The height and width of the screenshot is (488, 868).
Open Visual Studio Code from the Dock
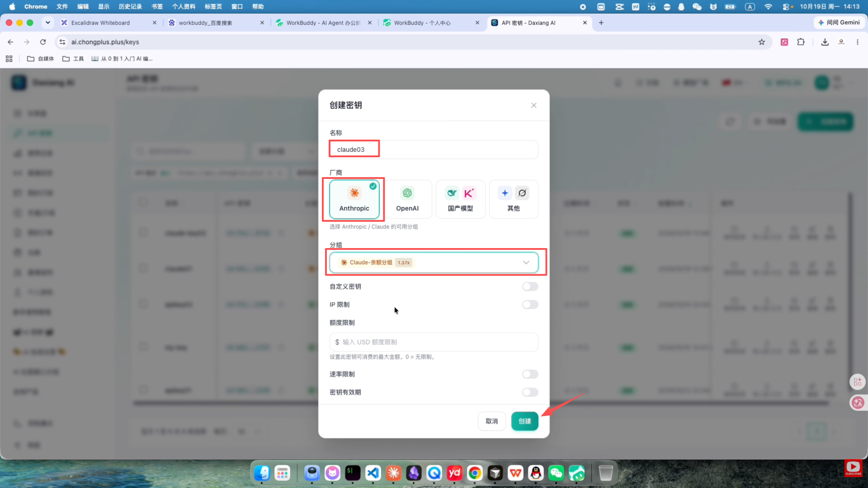pos(373,473)
